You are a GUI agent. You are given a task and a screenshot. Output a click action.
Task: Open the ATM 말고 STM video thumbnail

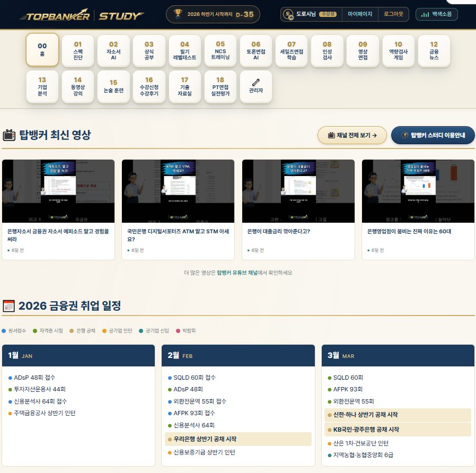[178, 191]
